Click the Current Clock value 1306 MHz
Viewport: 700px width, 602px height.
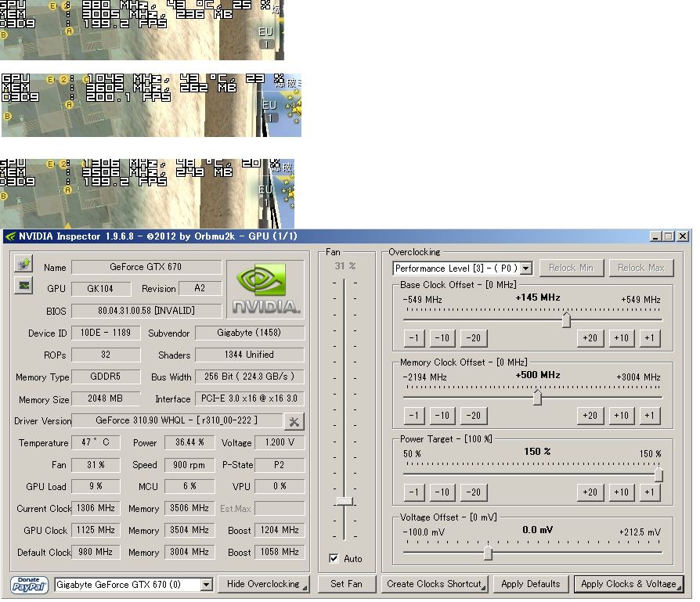[96, 508]
